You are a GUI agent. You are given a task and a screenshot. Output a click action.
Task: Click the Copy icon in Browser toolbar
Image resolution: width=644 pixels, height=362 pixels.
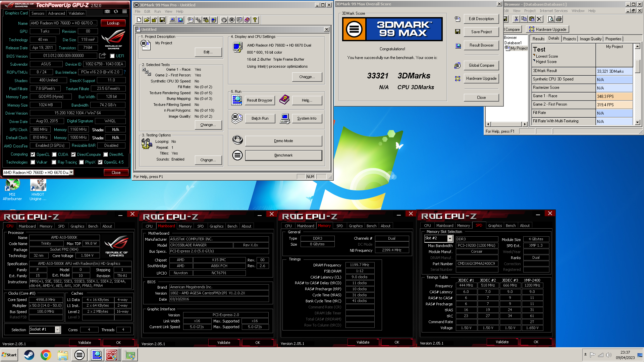[x=524, y=19]
